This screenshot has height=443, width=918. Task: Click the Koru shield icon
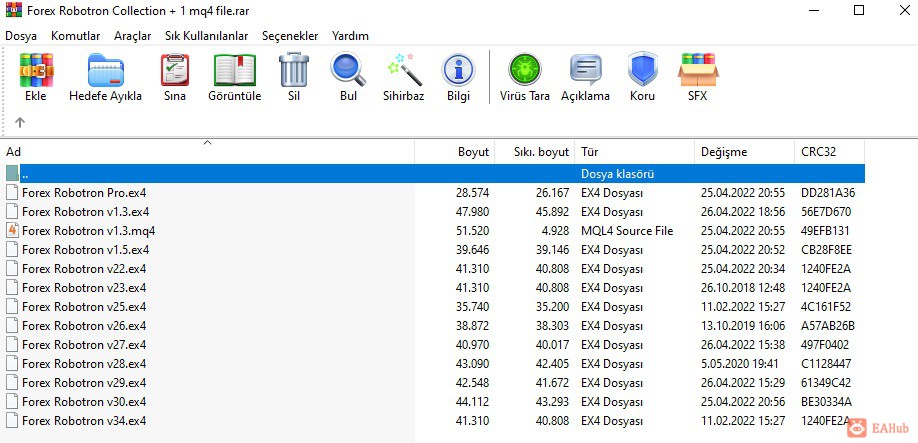(642, 70)
